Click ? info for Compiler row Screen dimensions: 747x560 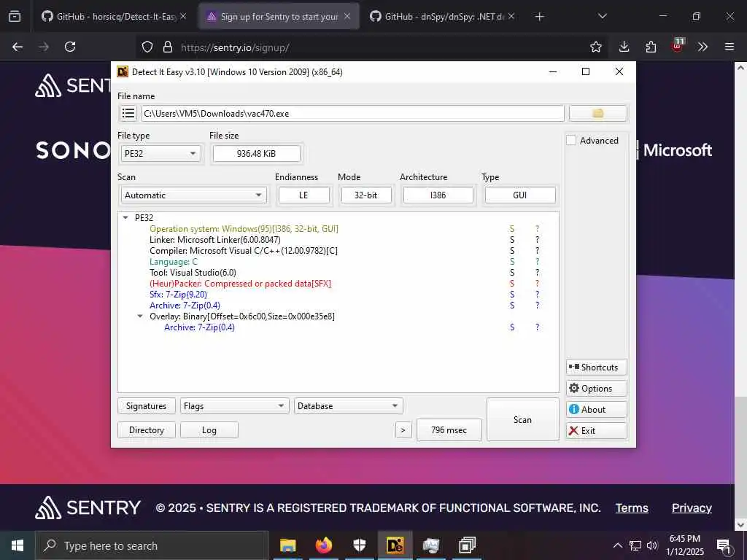(x=538, y=251)
